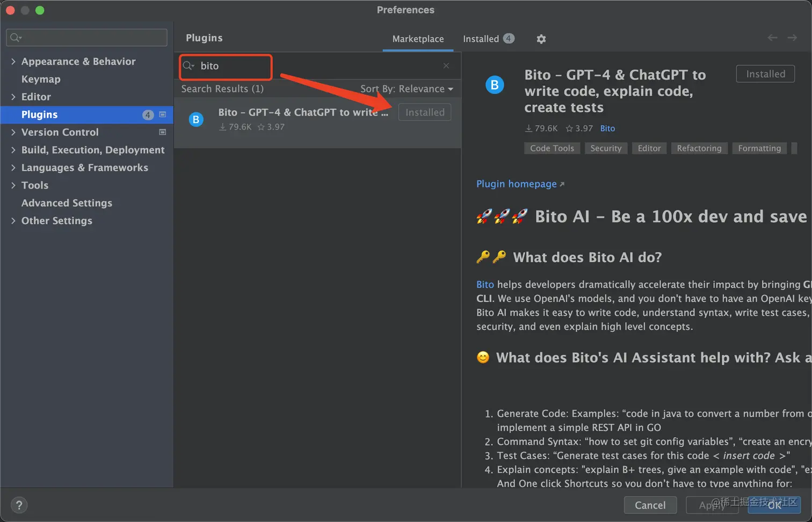The width and height of the screenshot is (812, 522).
Task: Click the large Bito logo in details pane
Action: pos(495,84)
